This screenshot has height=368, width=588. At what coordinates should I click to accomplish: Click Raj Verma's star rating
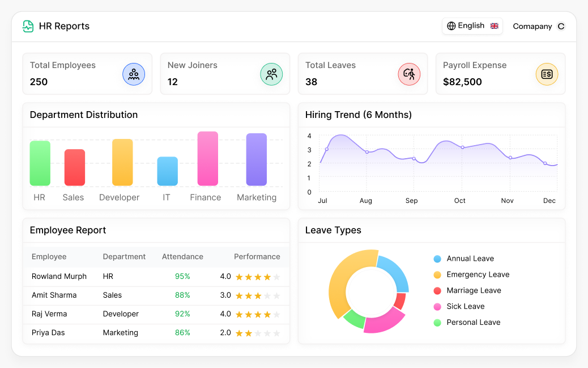(258, 315)
